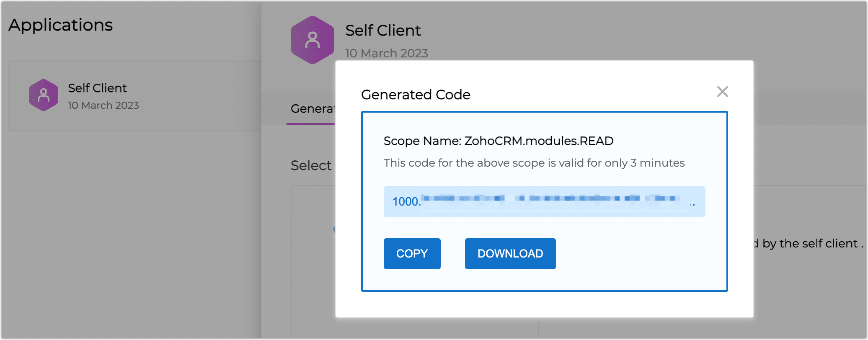Viewport: 868px width, 340px height.
Task: Click the purple hexagon badge beside Self Client heading
Action: (x=312, y=40)
